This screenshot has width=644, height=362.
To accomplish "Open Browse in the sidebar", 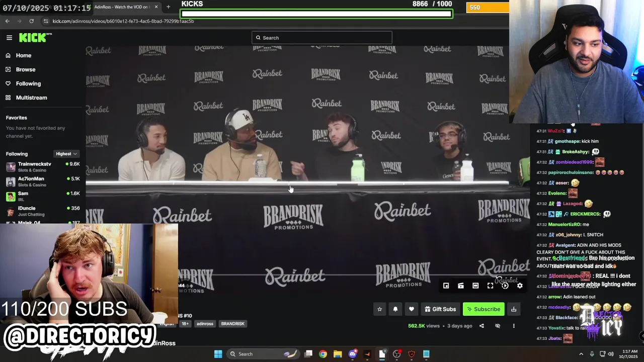I will [x=25, y=69].
